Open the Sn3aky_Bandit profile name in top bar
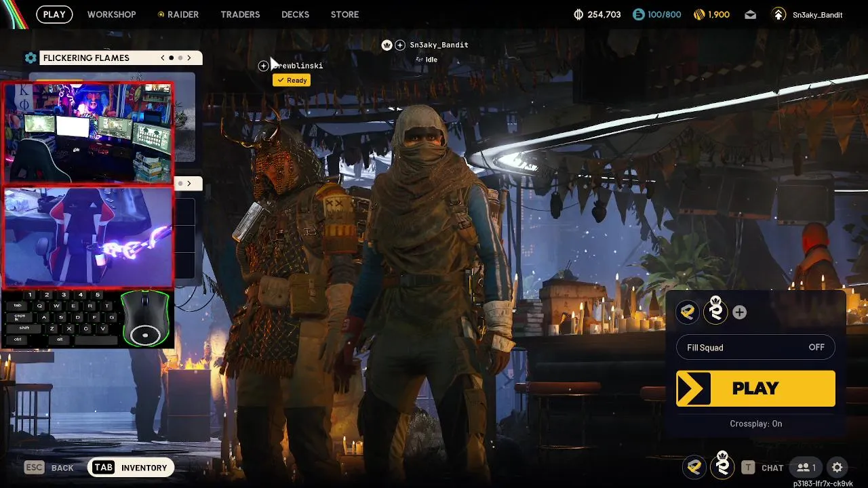The height and width of the screenshot is (488, 868). click(817, 15)
